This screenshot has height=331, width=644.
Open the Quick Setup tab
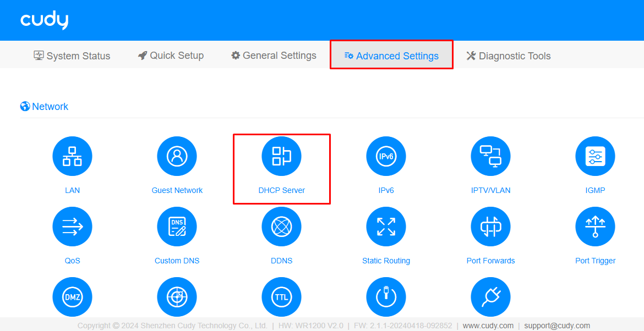171,56
